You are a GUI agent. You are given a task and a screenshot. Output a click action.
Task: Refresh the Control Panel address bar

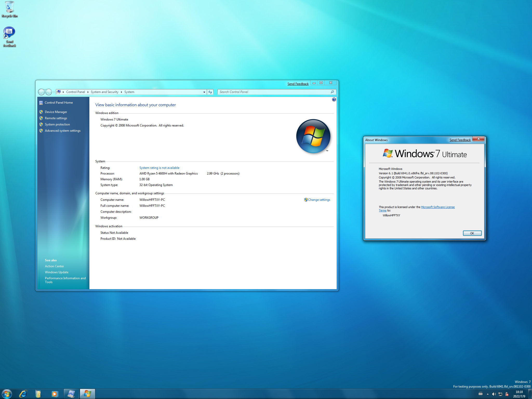(210, 92)
